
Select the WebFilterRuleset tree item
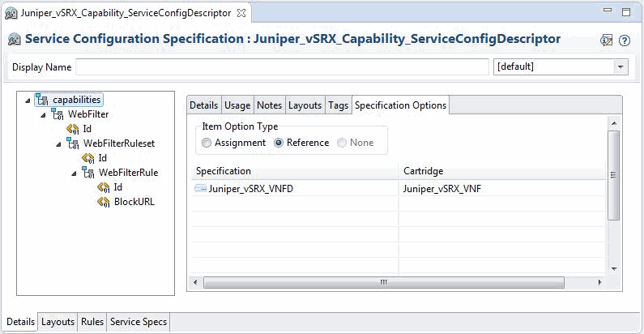[x=119, y=143]
